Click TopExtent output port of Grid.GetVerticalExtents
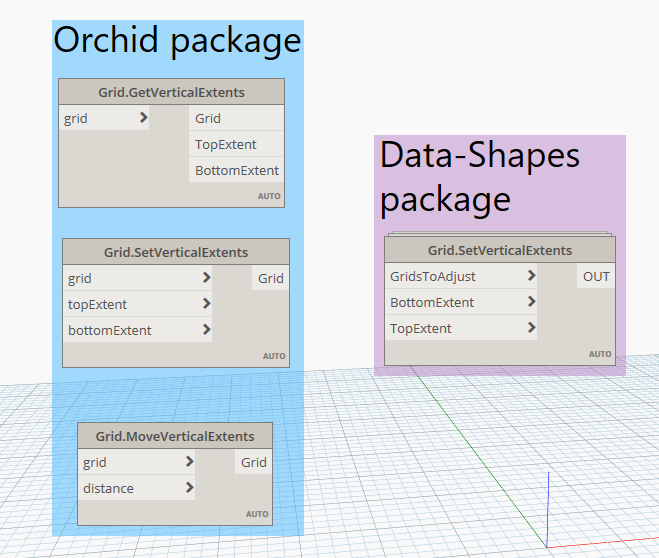Image resolution: width=659 pixels, height=558 pixels. click(x=237, y=144)
